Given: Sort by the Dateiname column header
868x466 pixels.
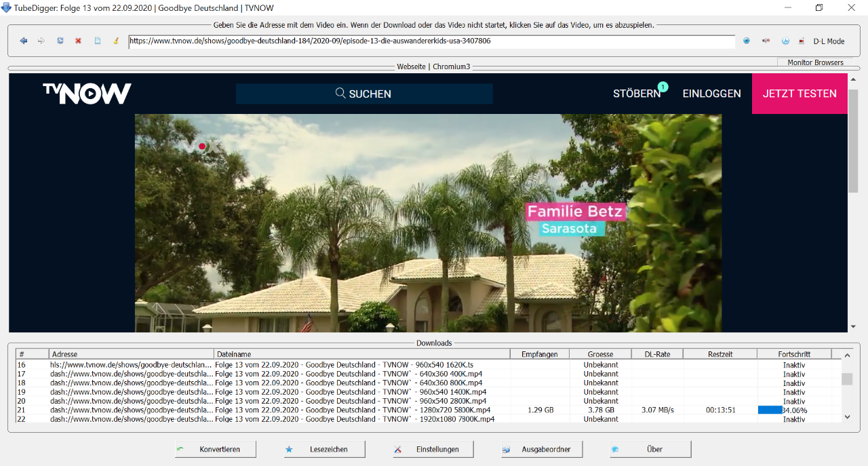Looking at the screenshot, I should click(362, 354).
